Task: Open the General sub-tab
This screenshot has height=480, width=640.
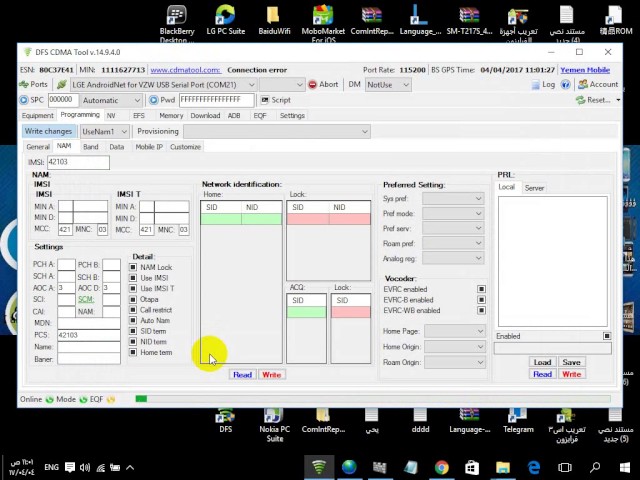Action: coord(38,147)
